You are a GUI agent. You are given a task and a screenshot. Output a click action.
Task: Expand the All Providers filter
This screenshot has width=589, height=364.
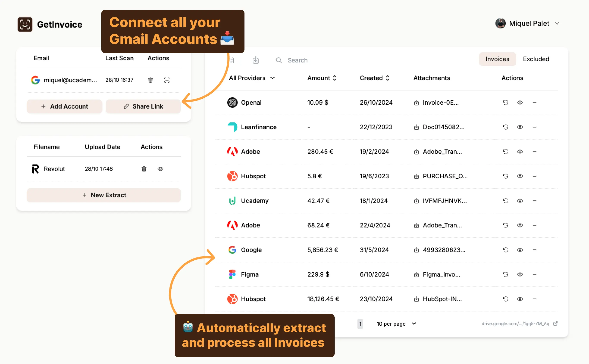[252, 78]
